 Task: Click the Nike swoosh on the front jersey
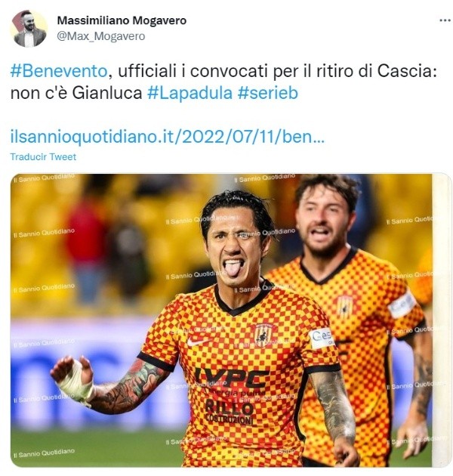197,342
